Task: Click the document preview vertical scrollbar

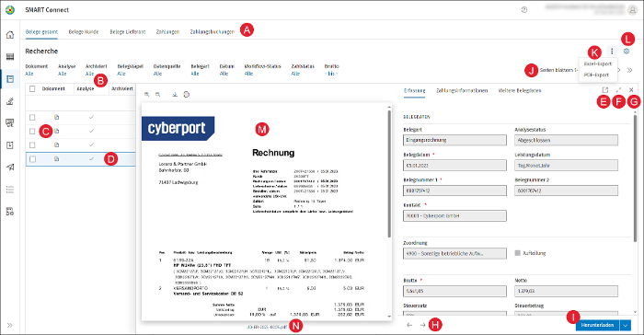Action: [389, 173]
